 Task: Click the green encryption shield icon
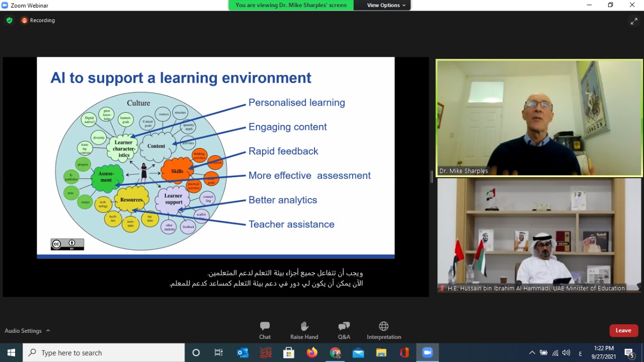9,21
